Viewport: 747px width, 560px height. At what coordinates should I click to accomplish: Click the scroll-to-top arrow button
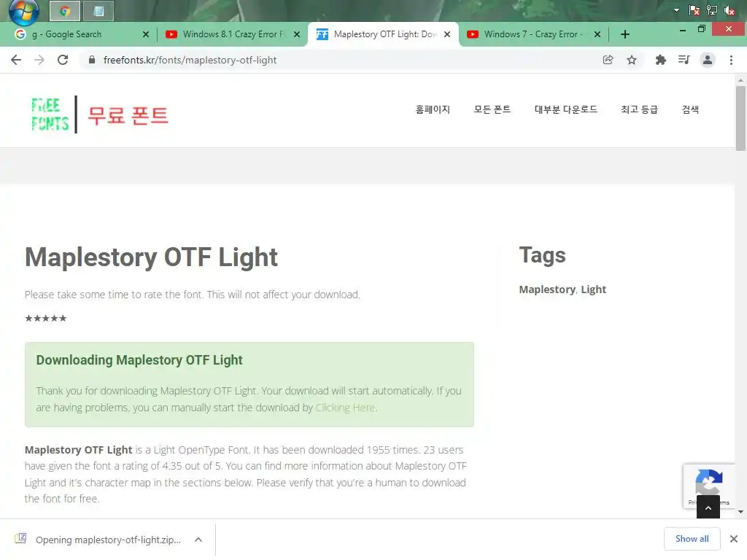[x=708, y=507]
